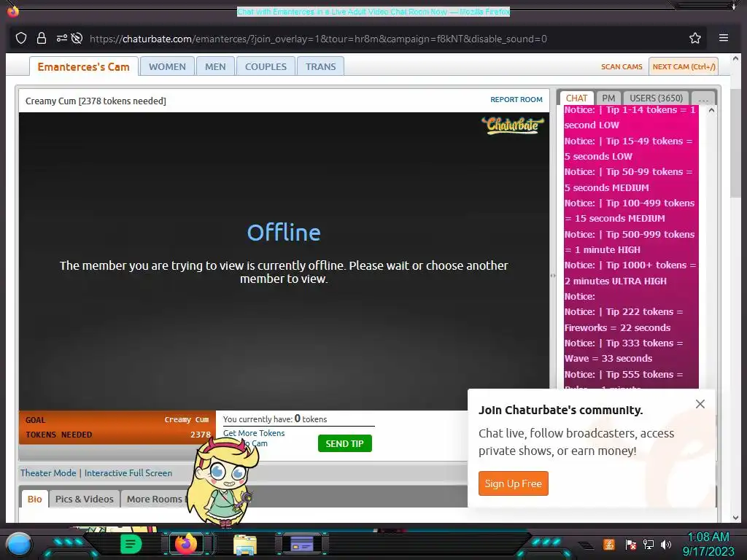Click the blocked autoplay icon in address bar

click(77, 38)
